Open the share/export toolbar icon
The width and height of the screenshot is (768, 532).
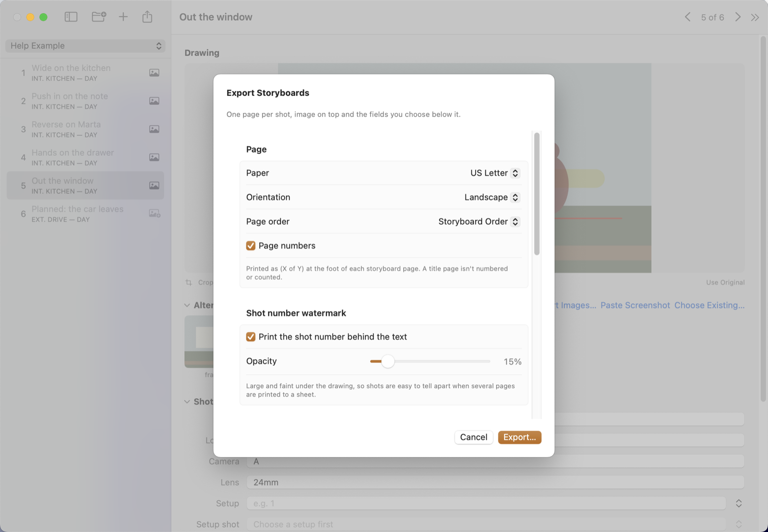click(147, 17)
